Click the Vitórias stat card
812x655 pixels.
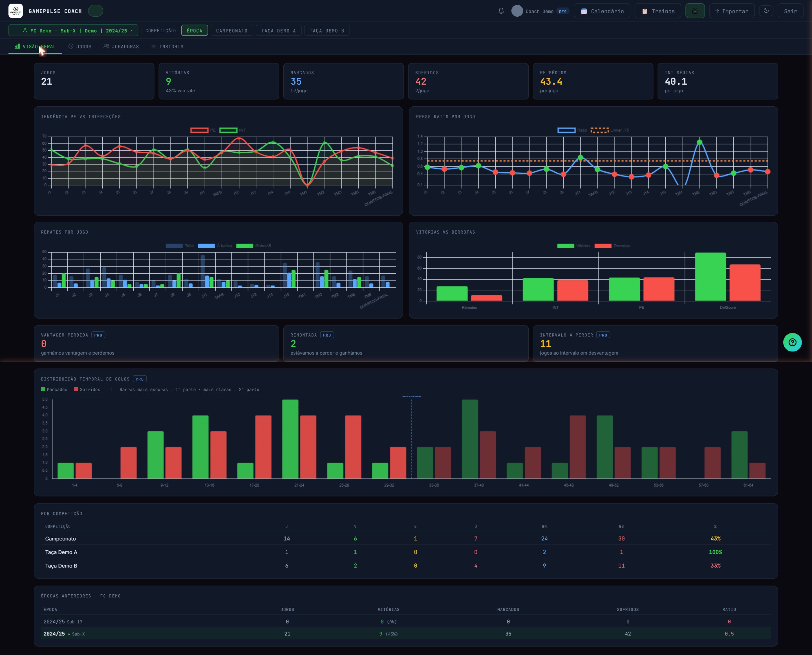(x=219, y=81)
